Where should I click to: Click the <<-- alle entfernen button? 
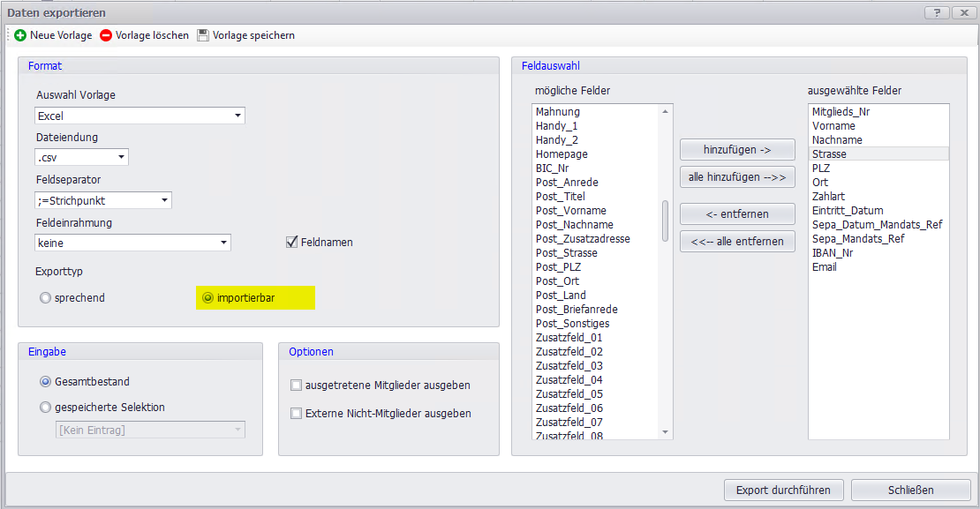pos(737,242)
